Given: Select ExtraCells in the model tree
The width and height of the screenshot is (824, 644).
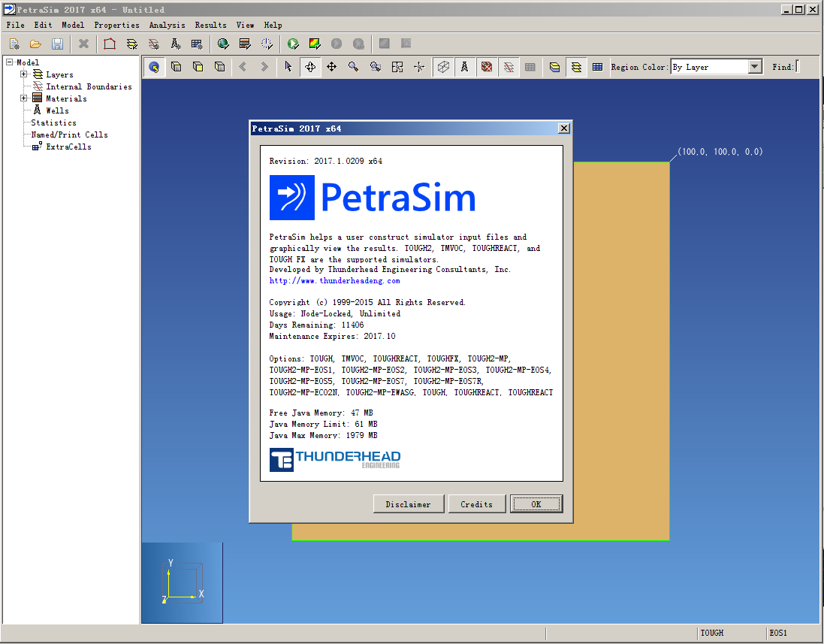Looking at the screenshot, I should pyautogui.click(x=68, y=147).
